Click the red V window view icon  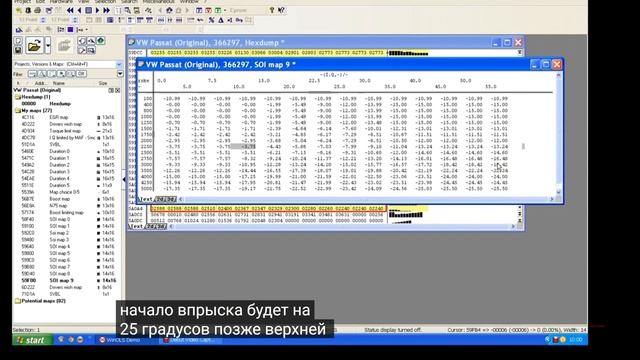pos(208,10)
